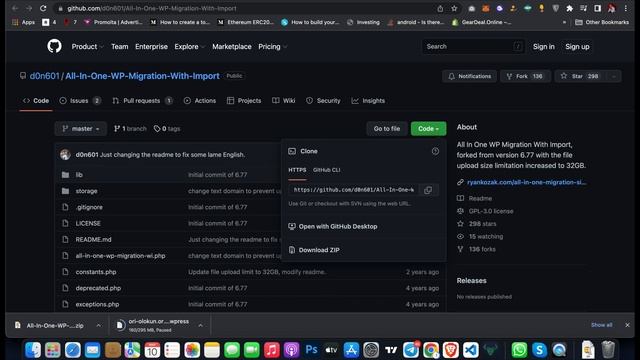Reload the page with refresh icon

43,8
